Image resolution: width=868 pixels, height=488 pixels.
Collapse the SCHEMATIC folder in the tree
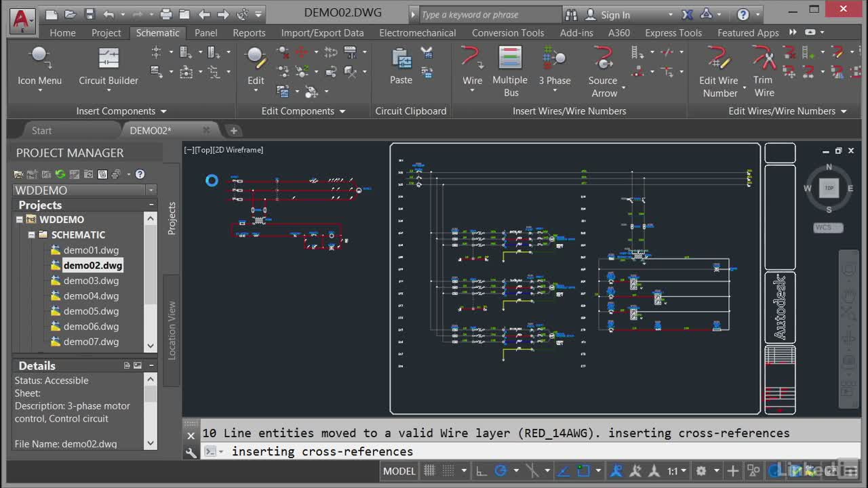pos(31,235)
